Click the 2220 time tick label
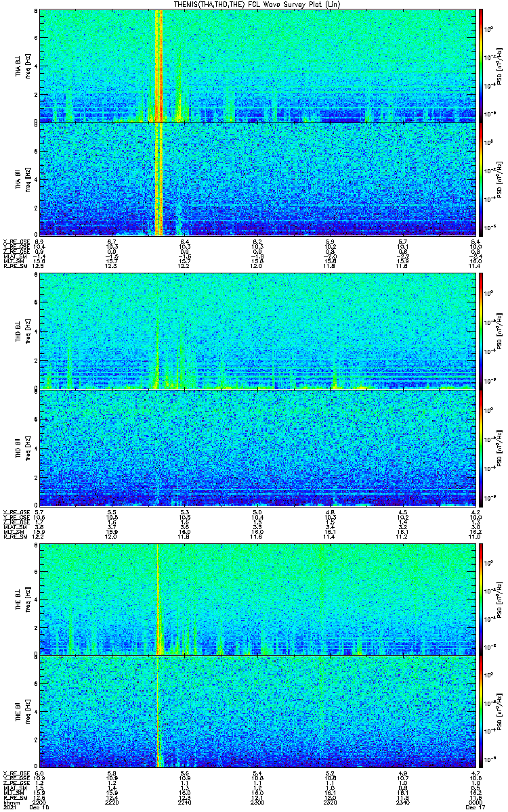The width and height of the screenshot is (508, 812). (112, 801)
